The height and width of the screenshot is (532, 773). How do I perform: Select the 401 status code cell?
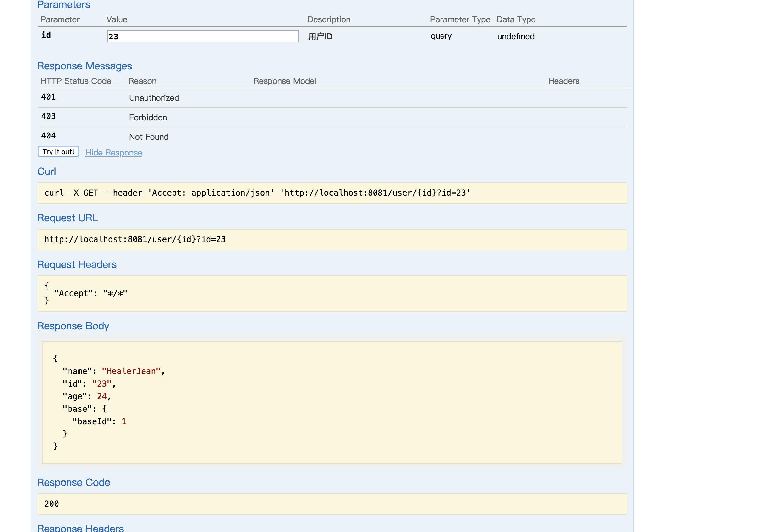(48, 97)
